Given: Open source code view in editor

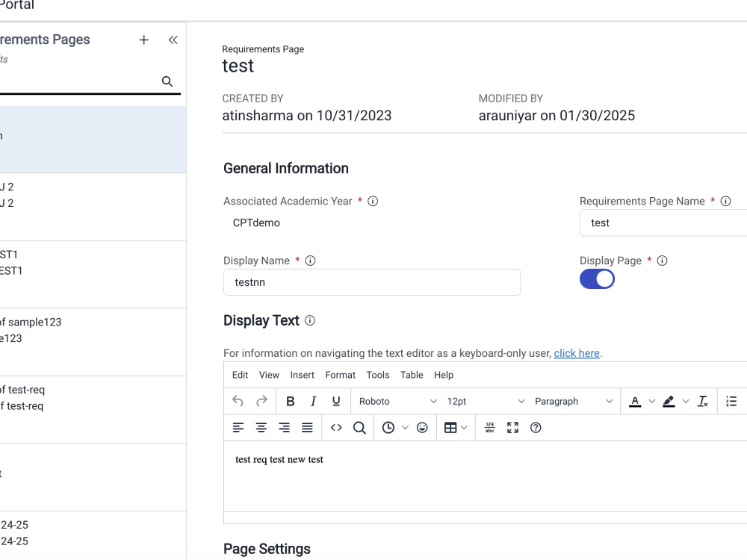Looking at the screenshot, I should (x=336, y=428).
